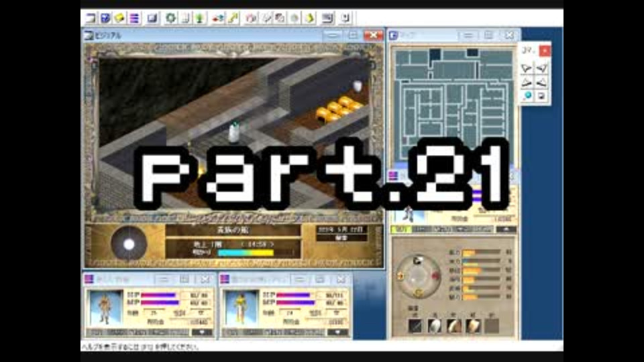Expand the first character panel's bottom arrow button
Screen dimensions: 644x362
(x=202, y=332)
